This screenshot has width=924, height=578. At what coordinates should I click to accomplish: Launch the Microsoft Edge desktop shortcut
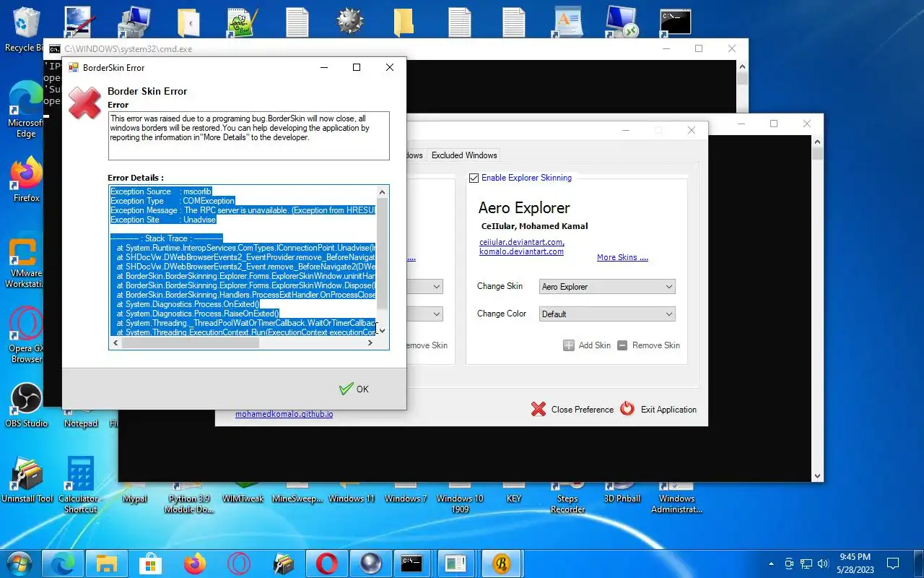click(x=25, y=108)
